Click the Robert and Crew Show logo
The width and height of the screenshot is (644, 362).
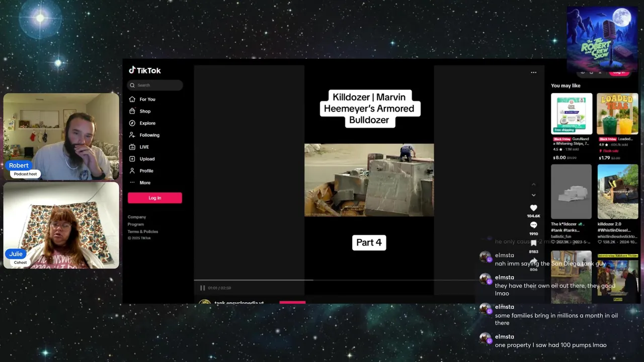click(x=602, y=40)
